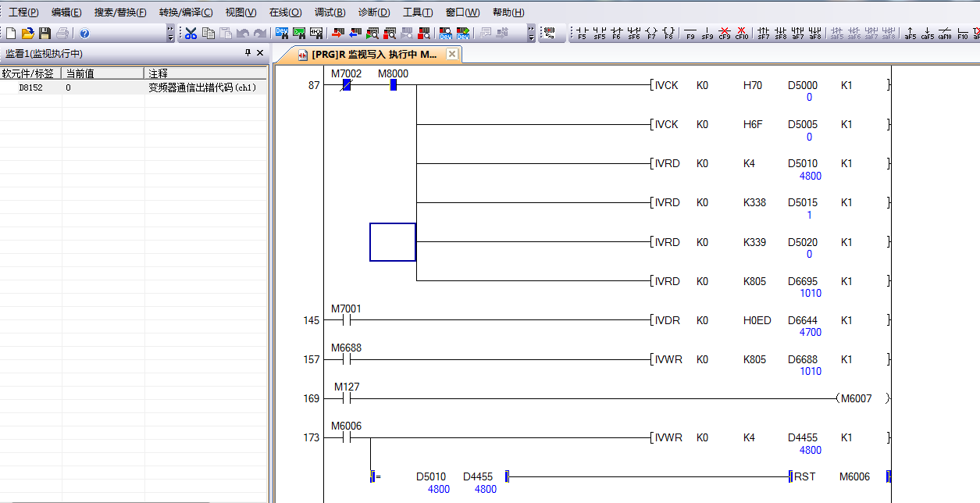Insert normally open contact (F5)
The height and width of the screenshot is (503, 980).
click(x=582, y=34)
